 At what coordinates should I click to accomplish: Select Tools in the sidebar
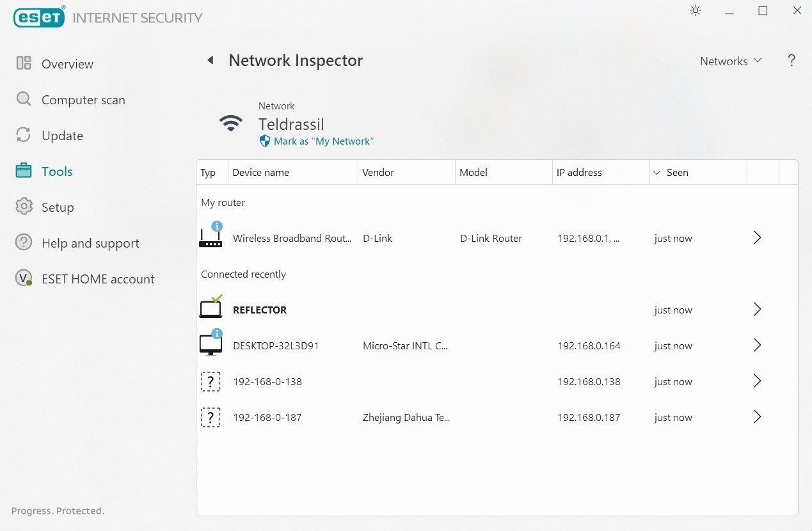click(x=57, y=171)
